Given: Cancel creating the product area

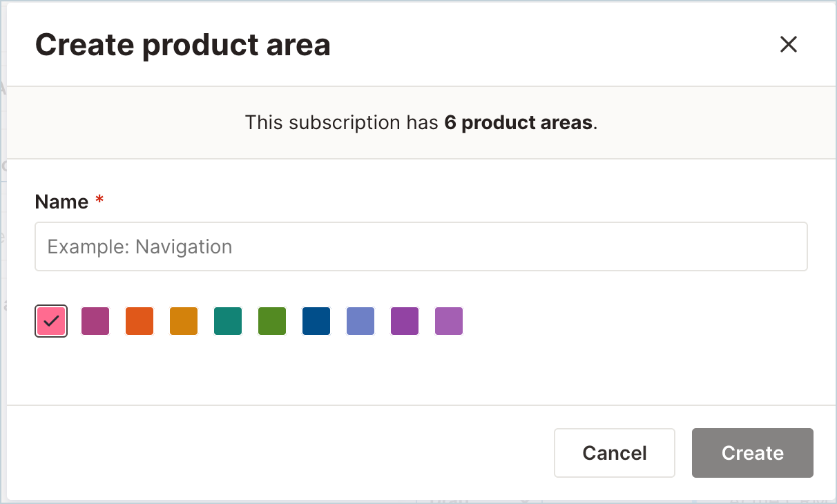Looking at the screenshot, I should point(615,453).
